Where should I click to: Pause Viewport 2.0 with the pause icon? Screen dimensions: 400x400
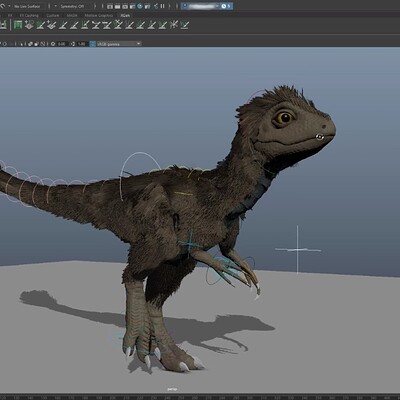click(x=162, y=6)
